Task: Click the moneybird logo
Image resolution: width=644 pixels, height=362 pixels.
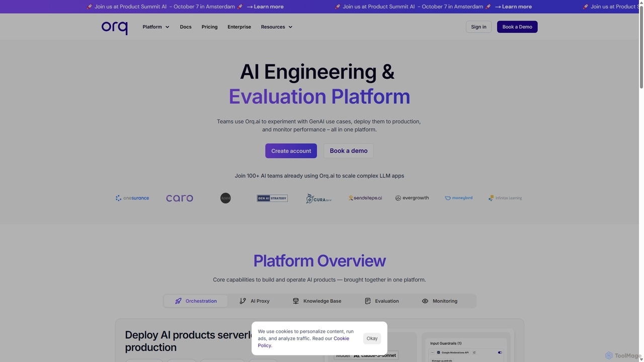Action: pos(459,198)
